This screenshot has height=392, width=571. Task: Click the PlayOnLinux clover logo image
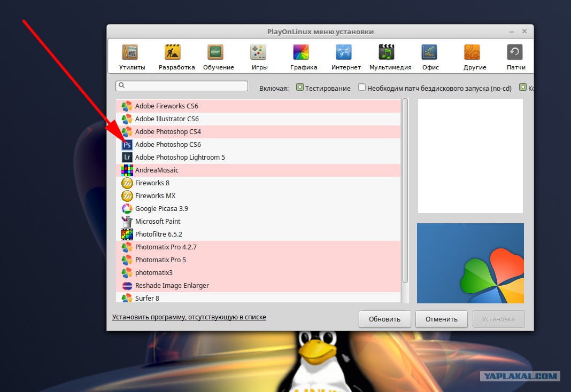470,263
